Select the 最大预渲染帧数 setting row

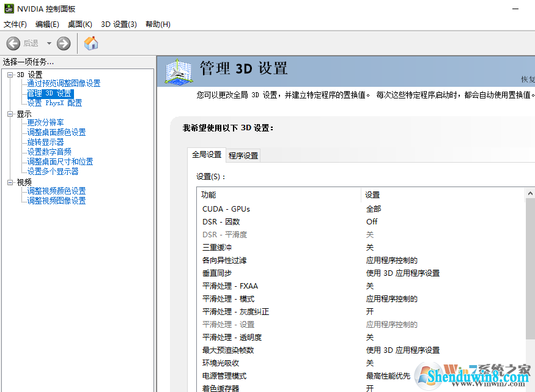tap(361, 350)
